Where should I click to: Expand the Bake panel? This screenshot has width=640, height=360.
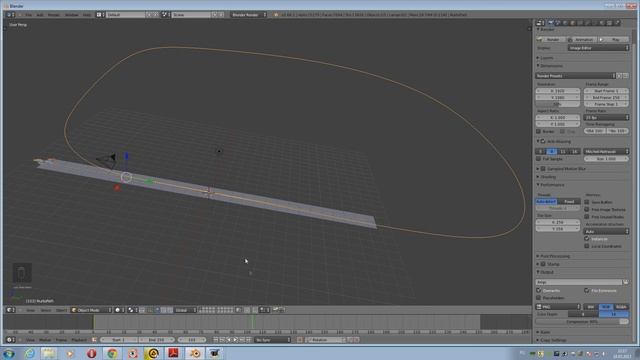point(544,333)
